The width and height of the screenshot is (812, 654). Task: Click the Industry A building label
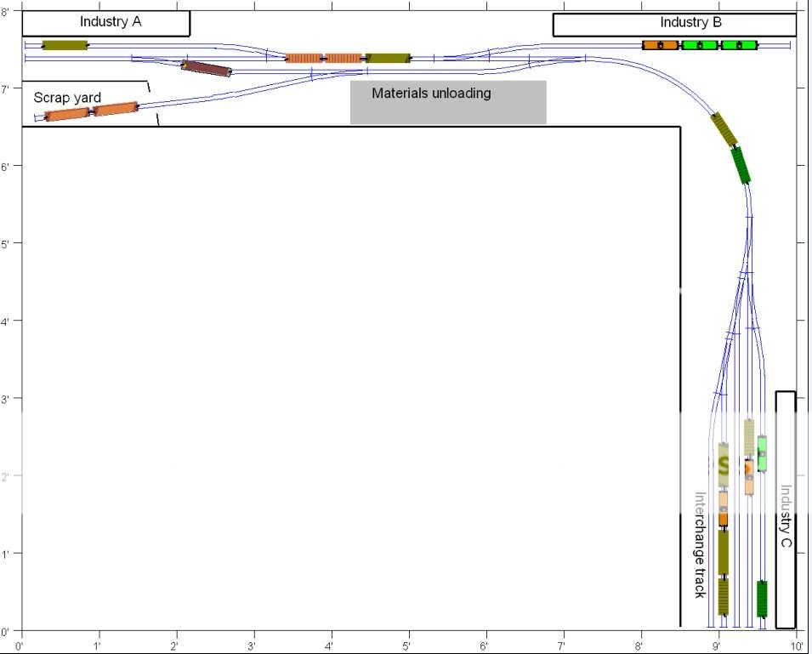pyautogui.click(x=110, y=22)
